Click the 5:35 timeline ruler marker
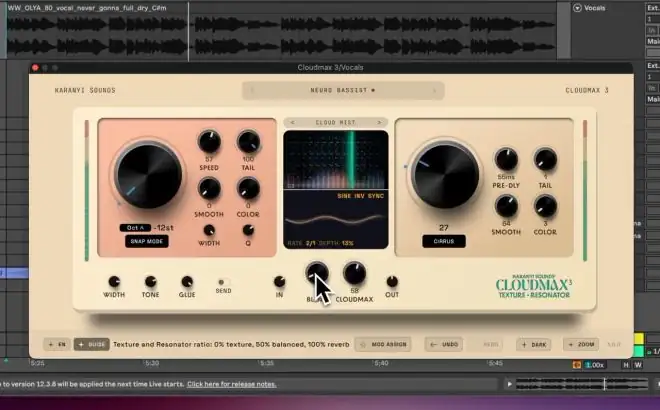The width and height of the screenshot is (660, 410). [267, 363]
